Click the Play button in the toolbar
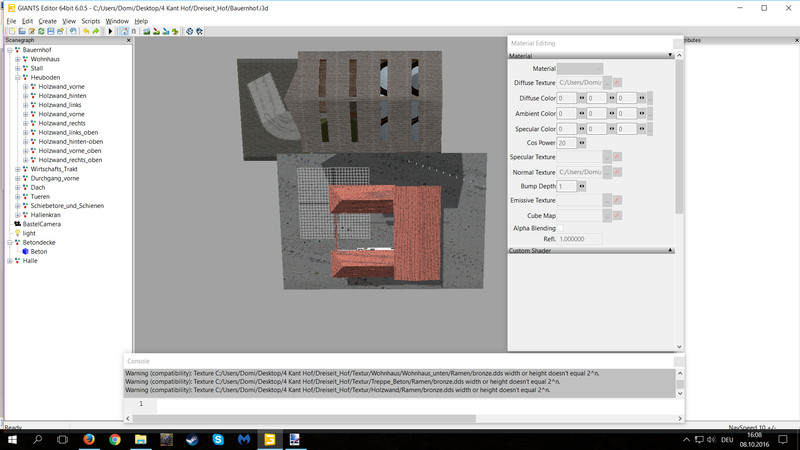 [x=110, y=31]
